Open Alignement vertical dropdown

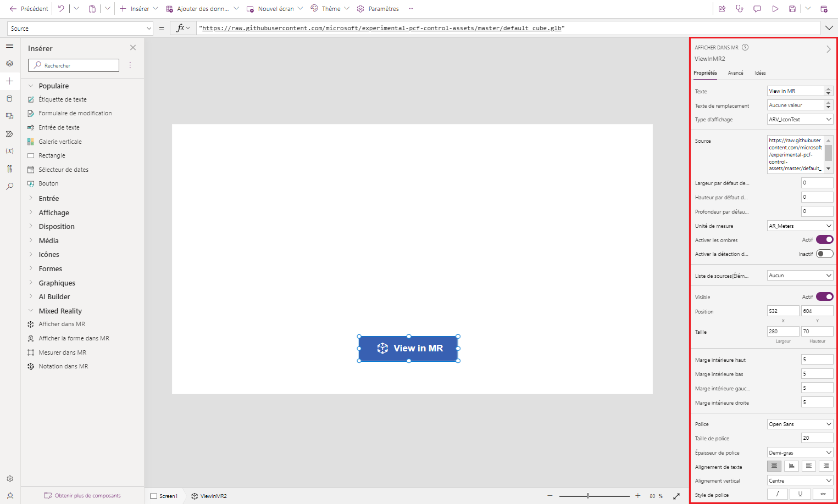(x=800, y=480)
